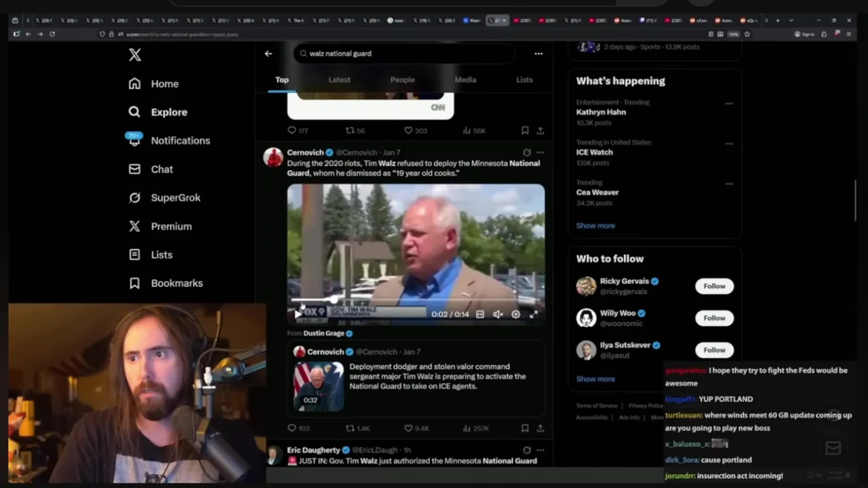868x488 pixels.
Task: Open Eric Daugherty profile name
Action: coord(313,450)
